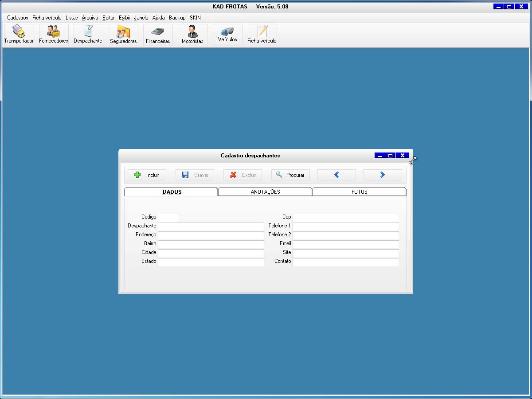Click the Codigo input field

click(168, 218)
